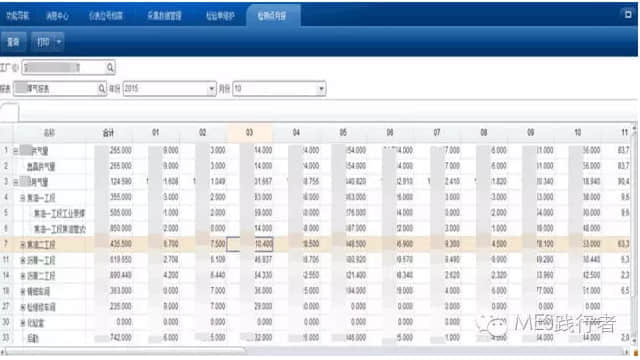Click the query button in toolbar
The image size is (640, 360).
tap(13, 42)
